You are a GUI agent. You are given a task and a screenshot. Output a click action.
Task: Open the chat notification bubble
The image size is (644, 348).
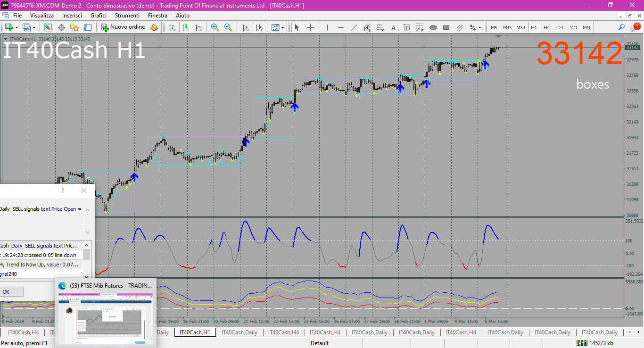[x=635, y=27]
